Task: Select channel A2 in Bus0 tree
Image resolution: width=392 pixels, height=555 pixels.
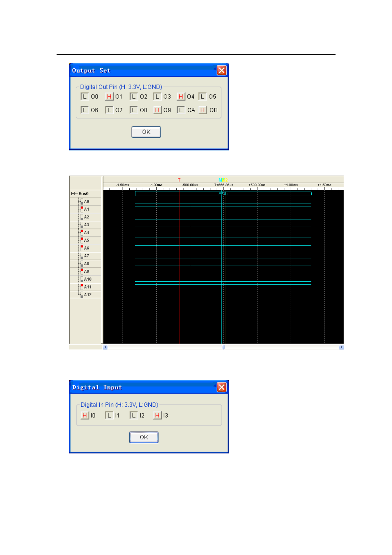Action: (86, 217)
